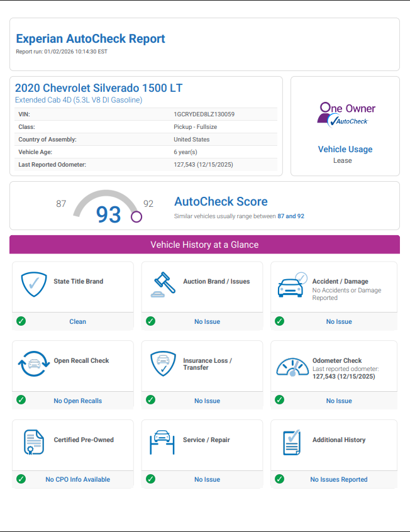Click the VIN number value
The image size is (410, 532).
[x=204, y=114]
